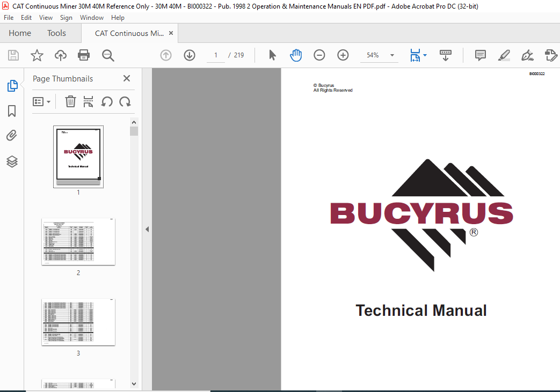Zoom in with the plus button
This screenshot has width=560, height=392.
coord(343,55)
